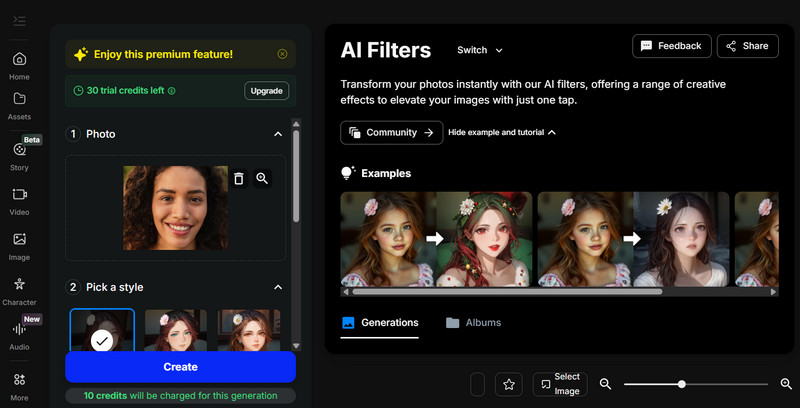Collapse the Pick a style section
This screenshot has height=408, width=800.
click(x=278, y=287)
